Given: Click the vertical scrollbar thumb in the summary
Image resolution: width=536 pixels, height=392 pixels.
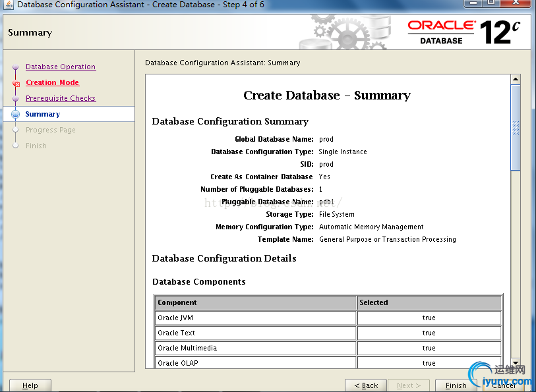Looking at the screenshot, I should (x=516, y=127).
